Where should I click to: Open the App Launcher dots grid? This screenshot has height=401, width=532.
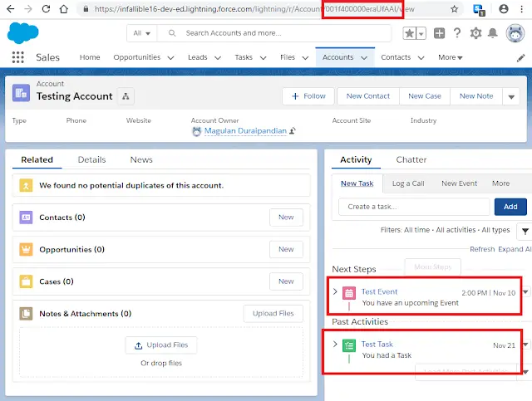click(x=18, y=57)
